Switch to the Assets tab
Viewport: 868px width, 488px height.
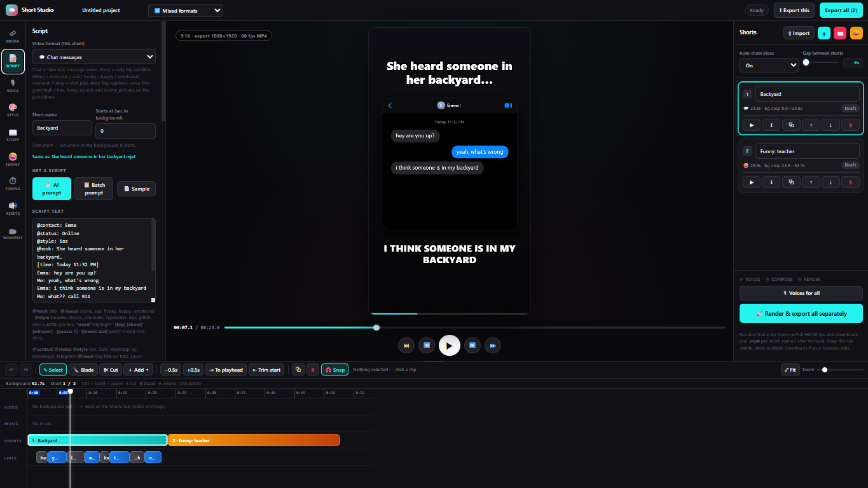coord(13,208)
